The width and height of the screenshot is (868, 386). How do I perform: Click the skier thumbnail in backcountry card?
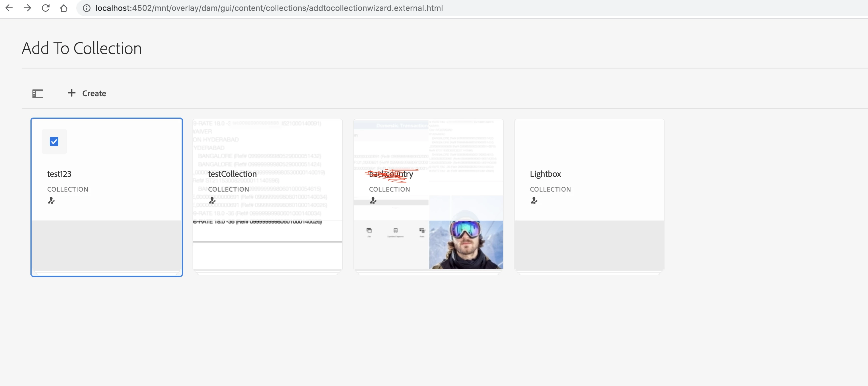click(466, 245)
